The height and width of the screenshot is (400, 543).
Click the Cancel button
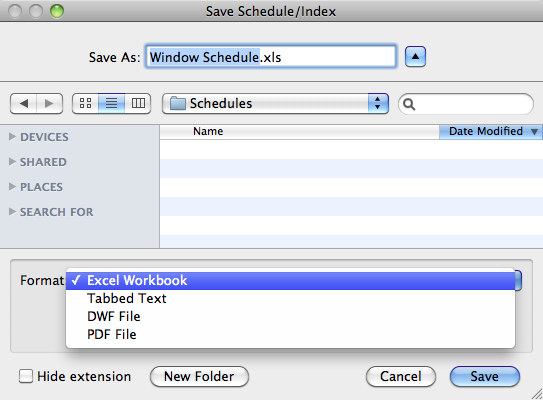(401, 376)
